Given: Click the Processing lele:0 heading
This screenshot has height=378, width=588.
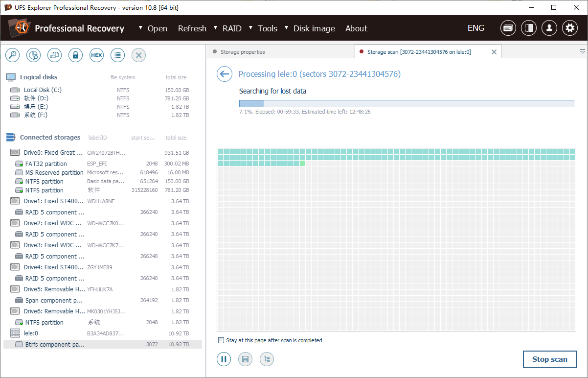Looking at the screenshot, I should point(319,74).
